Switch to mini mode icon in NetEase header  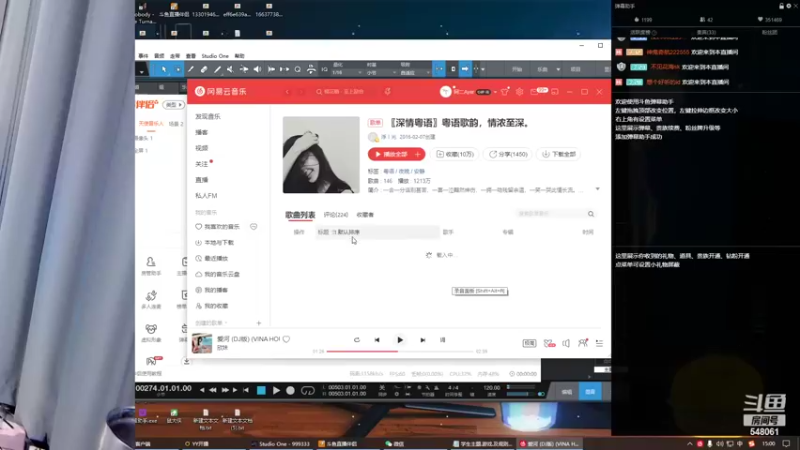point(555,92)
